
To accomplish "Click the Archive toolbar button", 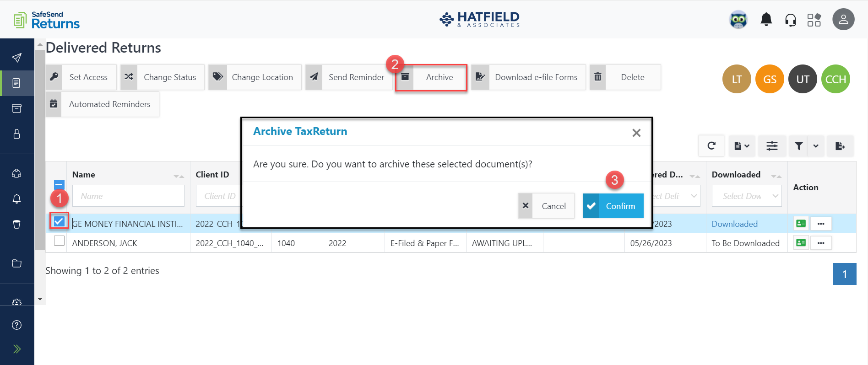I will click(x=431, y=77).
